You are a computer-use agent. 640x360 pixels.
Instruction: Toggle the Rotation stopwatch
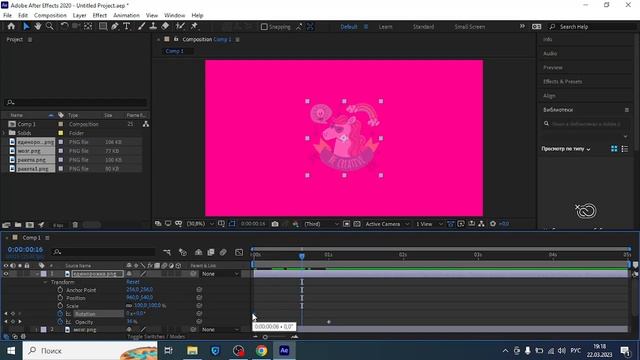tap(60, 314)
